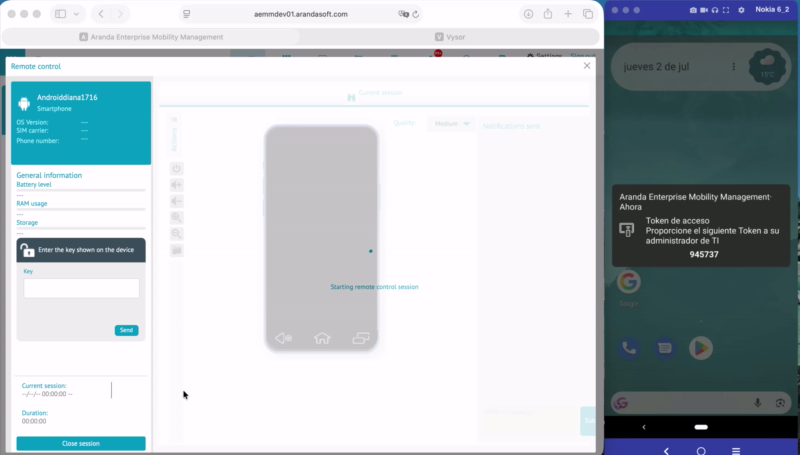Take a screenshot with Vysor camera icon
The width and height of the screenshot is (800, 455).
[693, 10]
